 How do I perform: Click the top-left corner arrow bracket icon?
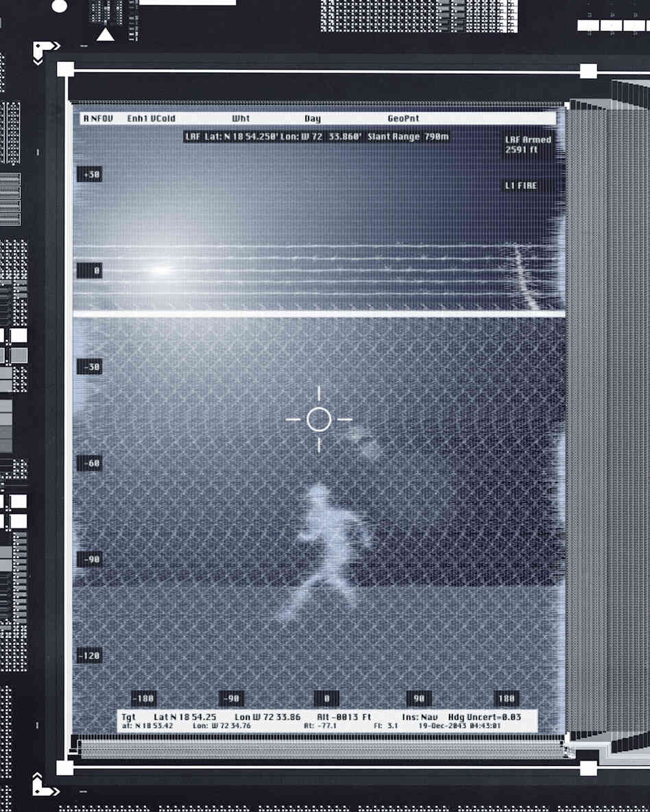click(x=46, y=52)
